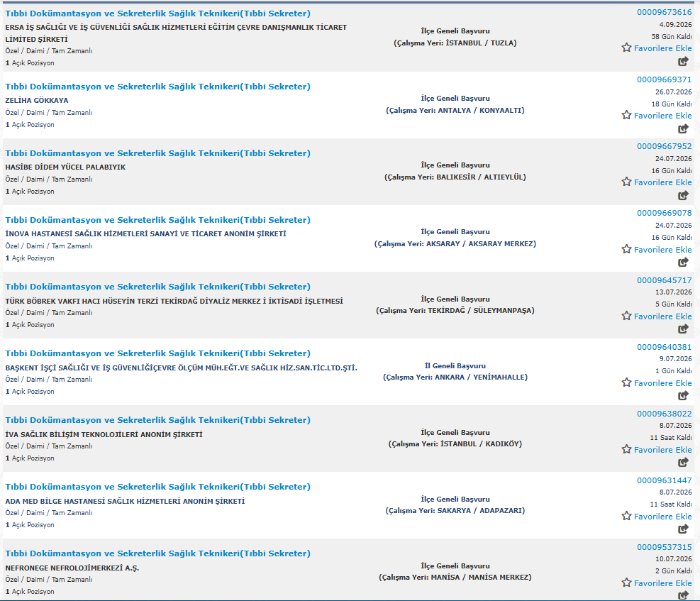Click Favorilere Ekle text for listing 00009640381
This screenshot has width=700, height=601.
click(x=663, y=383)
